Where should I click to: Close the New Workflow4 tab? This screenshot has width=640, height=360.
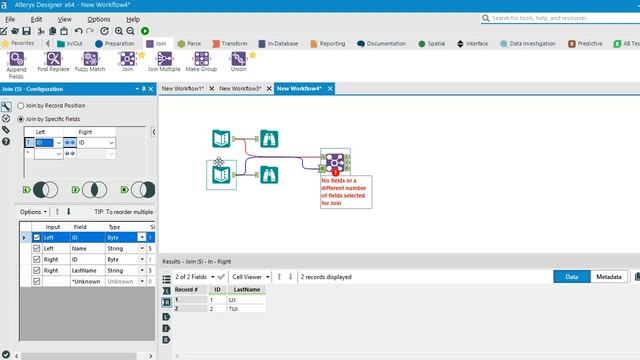(330, 89)
